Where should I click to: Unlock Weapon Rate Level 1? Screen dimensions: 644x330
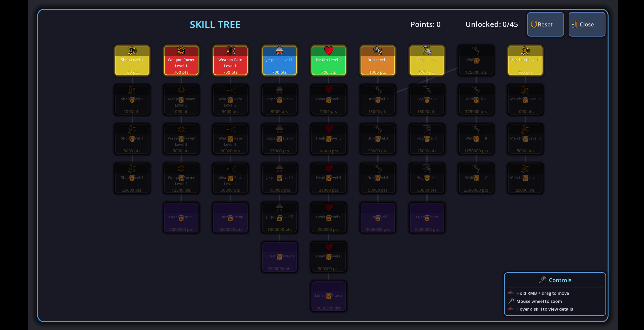pyautogui.click(x=230, y=60)
